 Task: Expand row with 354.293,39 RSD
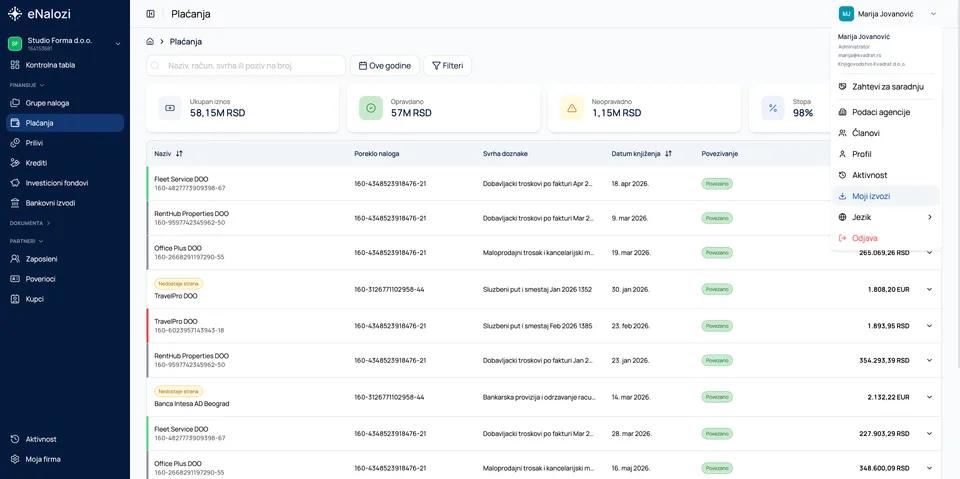pyautogui.click(x=929, y=360)
